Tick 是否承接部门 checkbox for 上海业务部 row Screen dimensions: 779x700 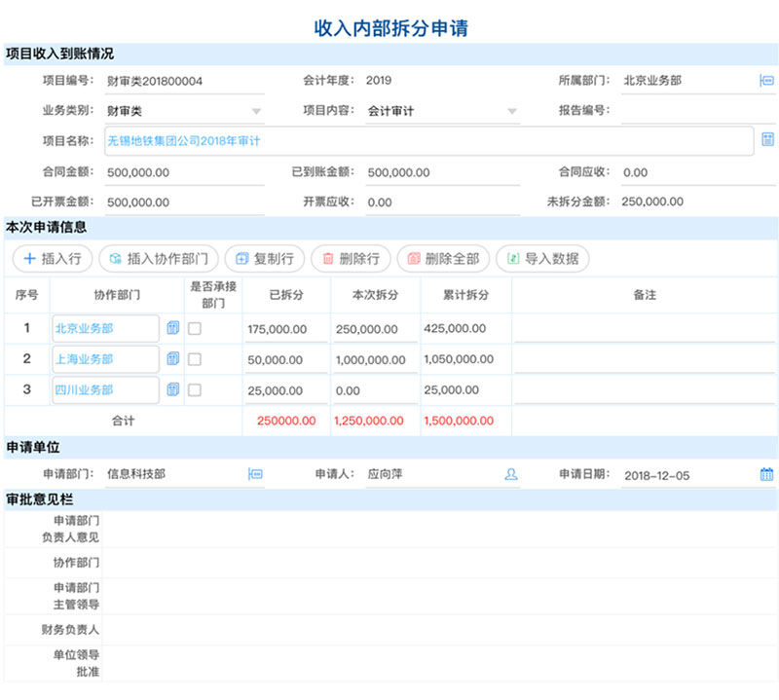tap(195, 359)
